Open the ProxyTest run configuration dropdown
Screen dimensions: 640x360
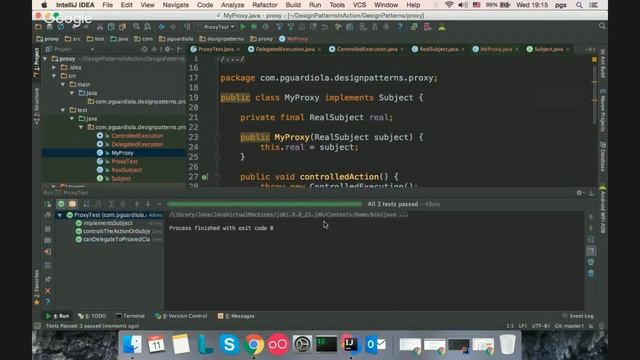click(218, 27)
